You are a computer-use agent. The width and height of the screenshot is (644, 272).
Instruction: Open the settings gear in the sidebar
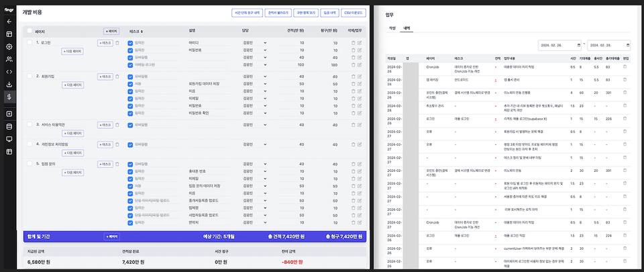[x=9, y=46]
